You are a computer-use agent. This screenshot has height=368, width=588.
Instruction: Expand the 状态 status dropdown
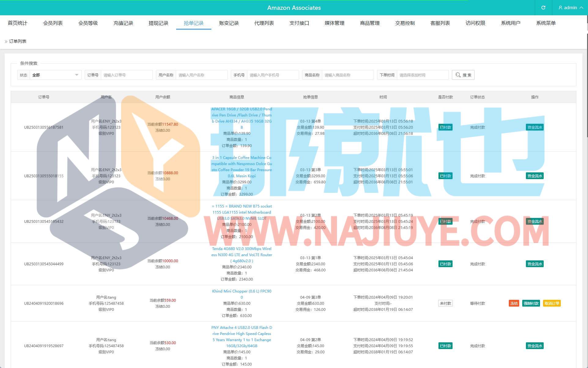(x=55, y=75)
